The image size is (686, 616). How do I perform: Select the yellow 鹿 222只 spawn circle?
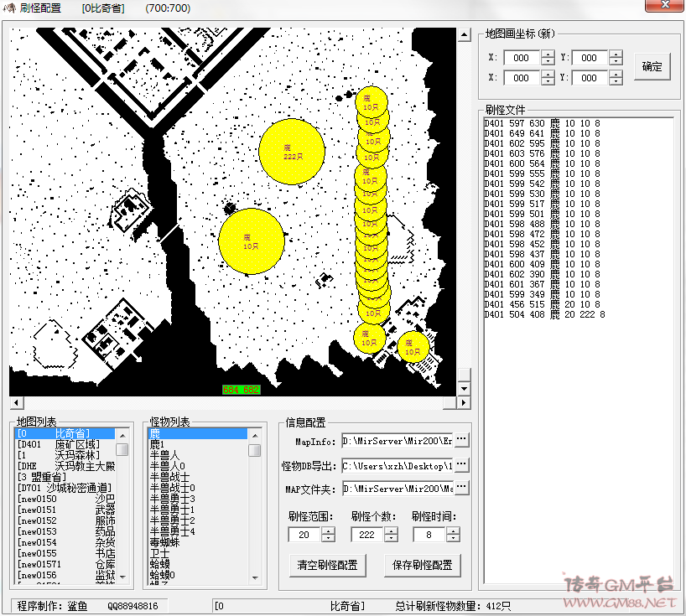click(292, 152)
